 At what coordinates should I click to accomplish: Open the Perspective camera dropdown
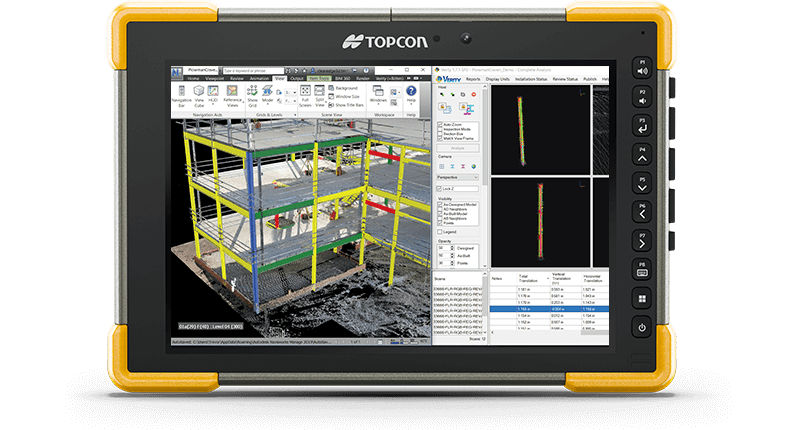458,178
